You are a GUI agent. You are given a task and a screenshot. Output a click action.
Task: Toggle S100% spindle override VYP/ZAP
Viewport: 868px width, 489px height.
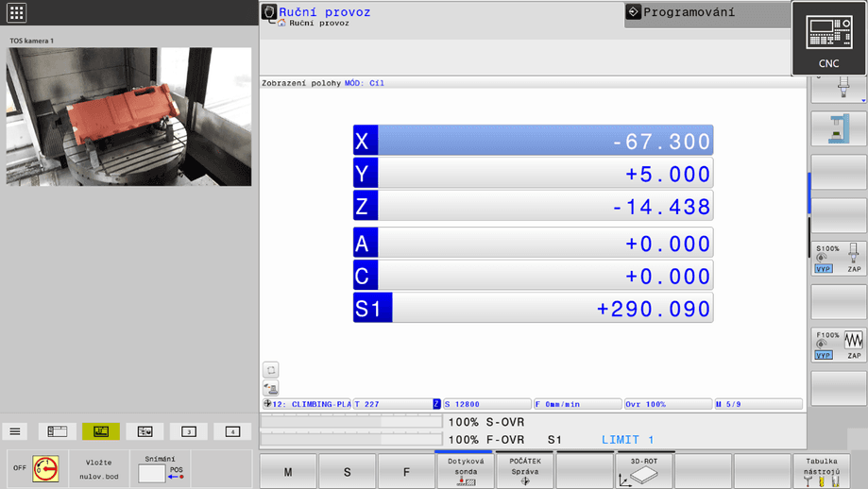tap(839, 259)
